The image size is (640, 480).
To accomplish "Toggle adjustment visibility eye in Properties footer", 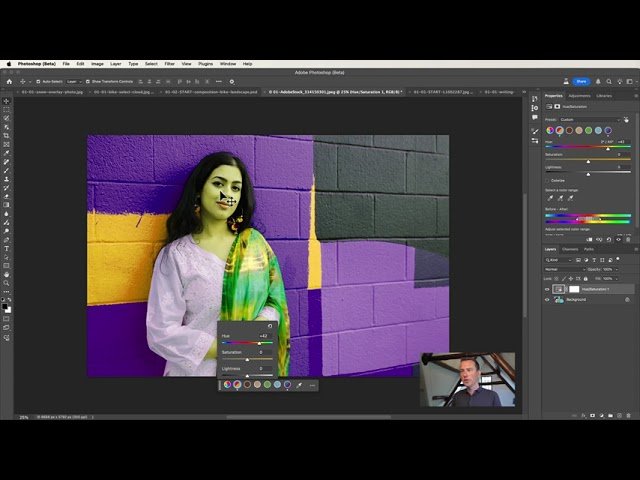I will 618,240.
